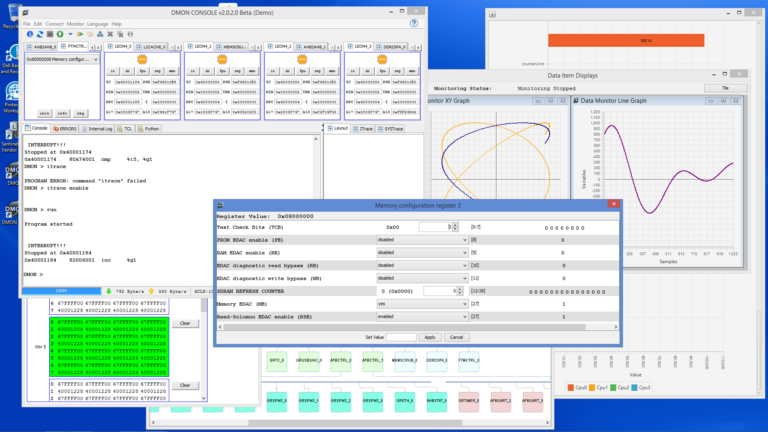Click the lower Clear button below Win 5
768x432 pixels.
(x=185, y=385)
